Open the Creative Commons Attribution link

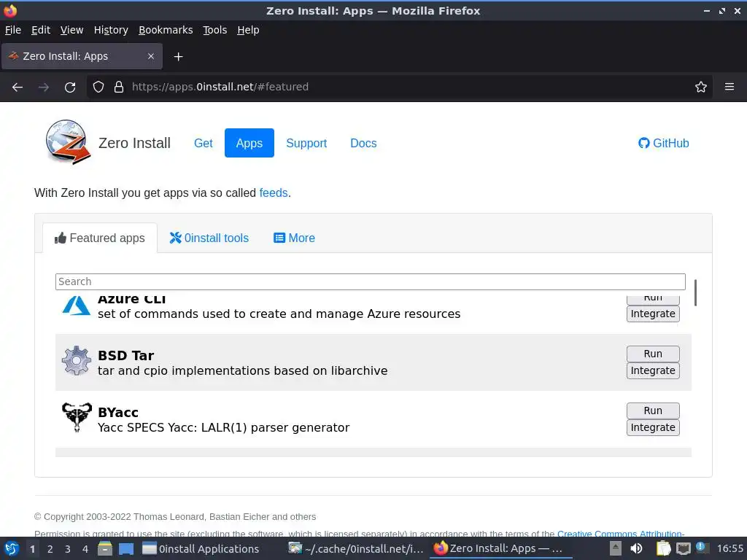(x=621, y=534)
